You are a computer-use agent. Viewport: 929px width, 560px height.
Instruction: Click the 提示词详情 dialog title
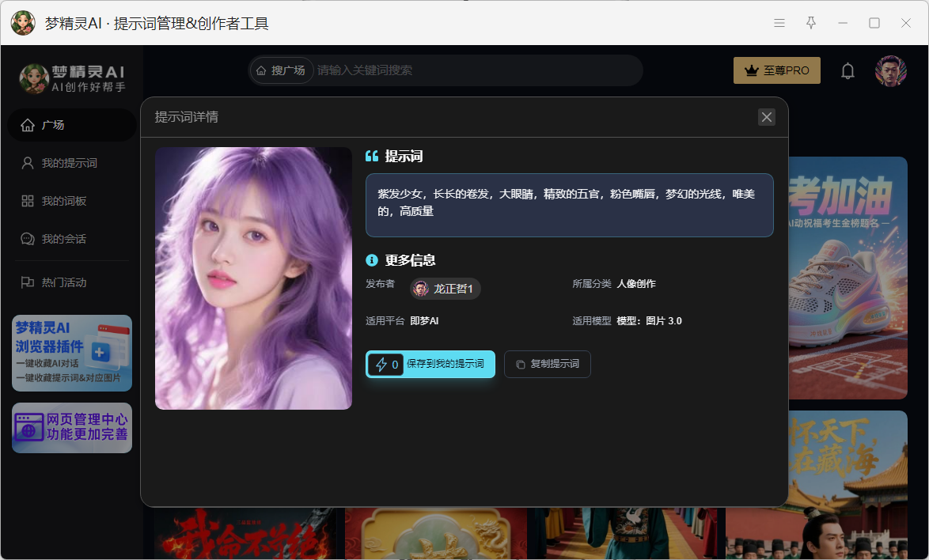[187, 117]
